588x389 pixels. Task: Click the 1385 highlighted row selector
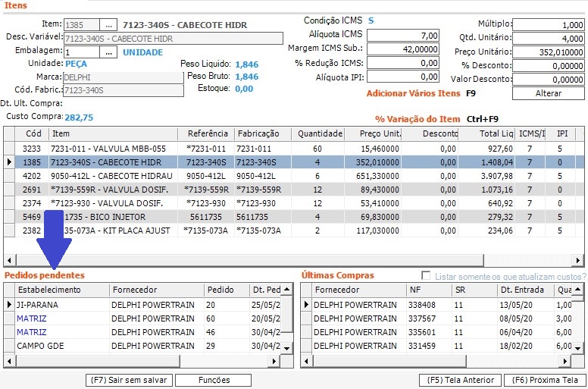(9, 162)
